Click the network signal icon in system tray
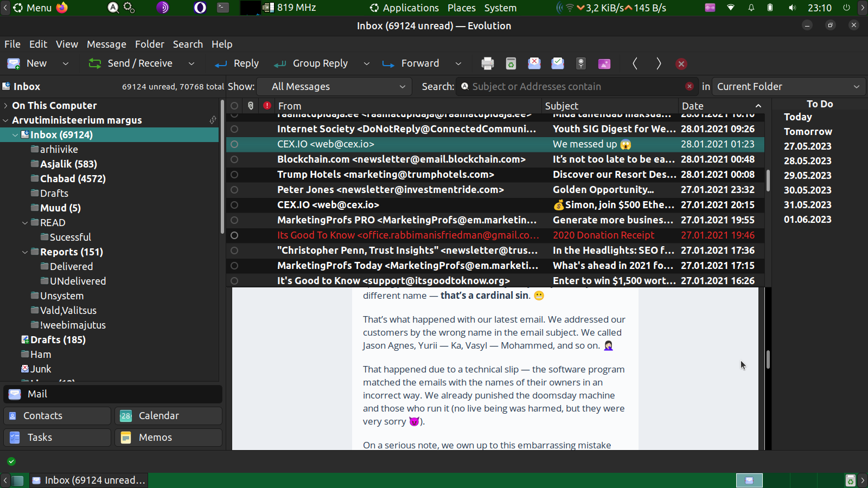The height and width of the screenshot is (488, 868). coord(731,8)
